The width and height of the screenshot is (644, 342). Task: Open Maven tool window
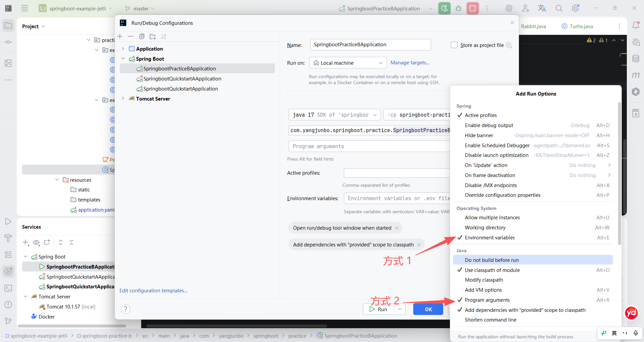point(636,75)
